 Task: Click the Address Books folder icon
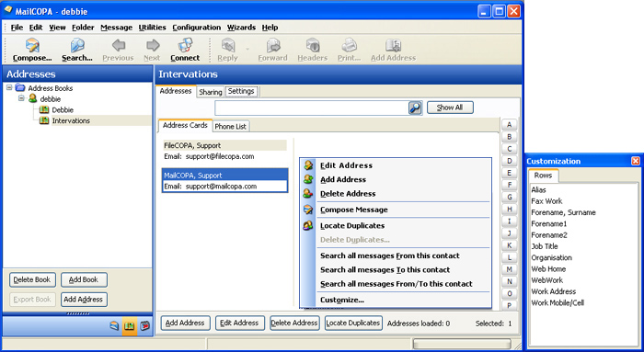click(x=20, y=87)
